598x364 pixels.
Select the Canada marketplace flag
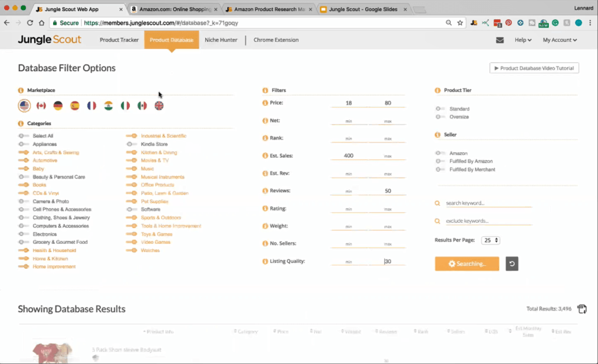(41, 106)
